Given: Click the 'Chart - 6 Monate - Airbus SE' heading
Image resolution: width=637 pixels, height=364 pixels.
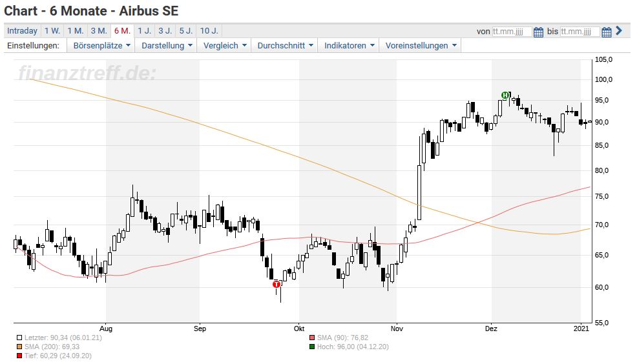Looking at the screenshot, I should pyautogui.click(x=91, y=11).
